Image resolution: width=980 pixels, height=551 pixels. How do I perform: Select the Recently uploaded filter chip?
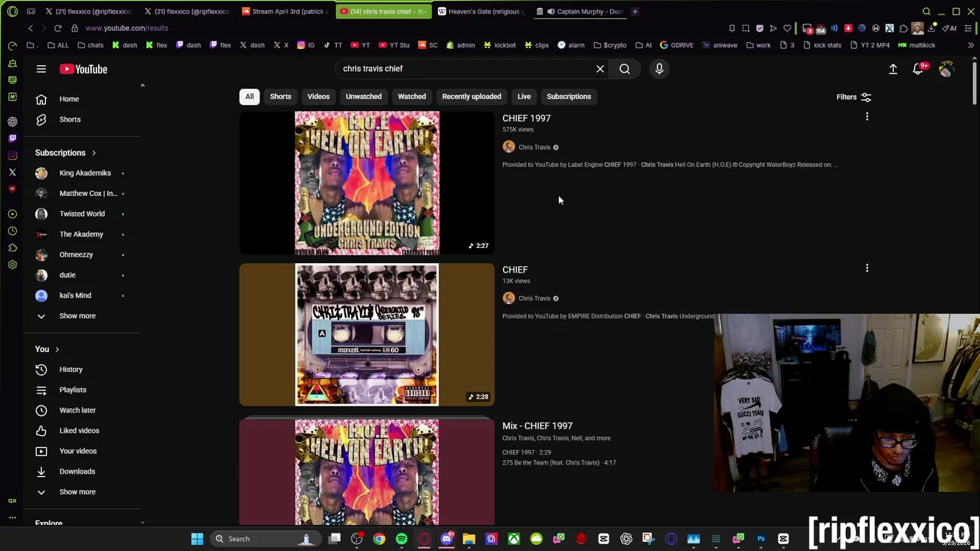click(472, 96)
